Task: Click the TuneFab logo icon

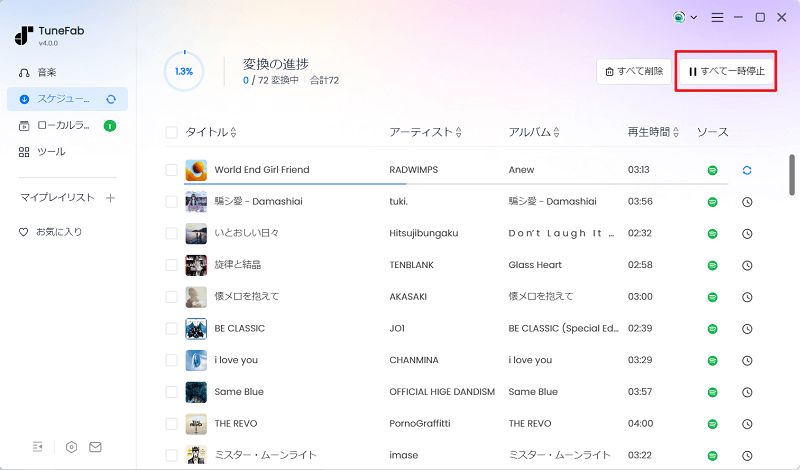Action: coord(23,35)
